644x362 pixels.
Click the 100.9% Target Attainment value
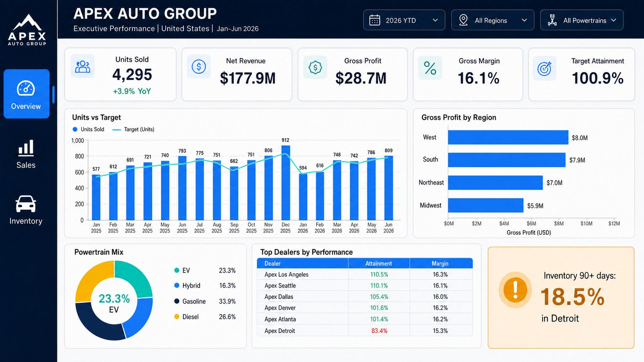(x=598, y=78)
